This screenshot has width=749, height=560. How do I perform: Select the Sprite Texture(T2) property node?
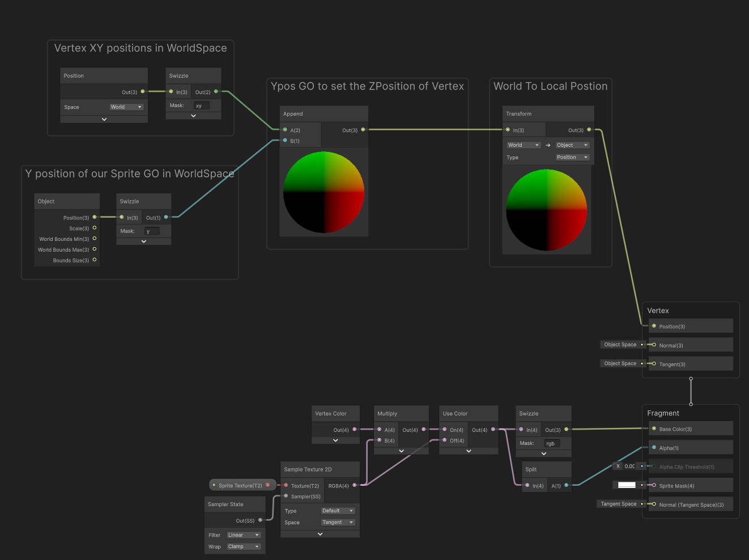point(240,485)
